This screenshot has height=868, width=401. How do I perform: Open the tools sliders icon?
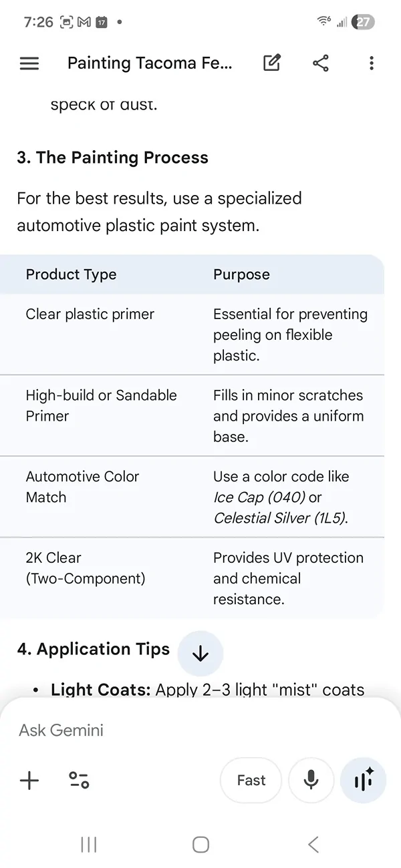coord(79,780)
